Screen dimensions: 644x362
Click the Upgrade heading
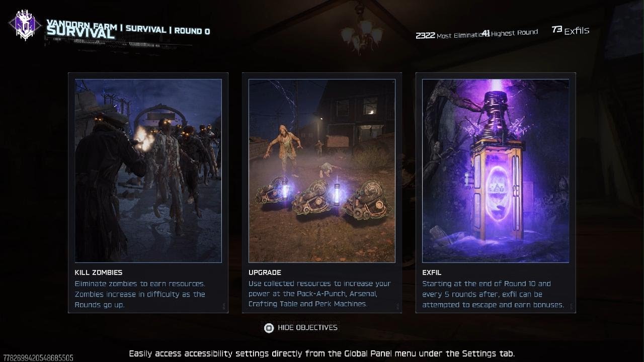coord(265,273)
